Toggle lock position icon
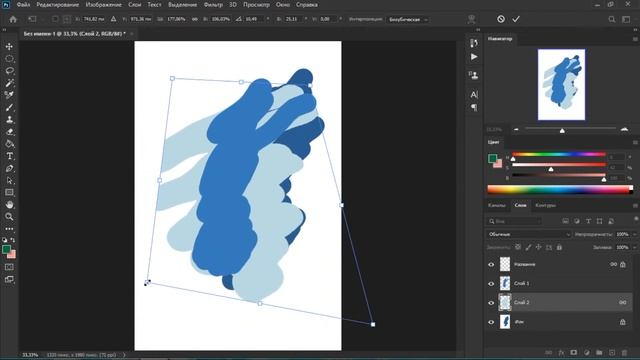 [x=538, y=247]
